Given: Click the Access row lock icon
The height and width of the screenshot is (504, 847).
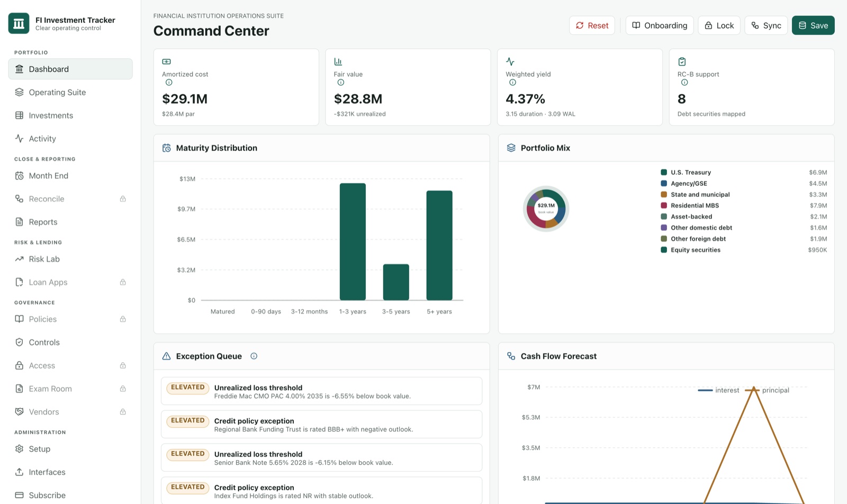Looking at the screenshot, I should click(x=123, y=365).
